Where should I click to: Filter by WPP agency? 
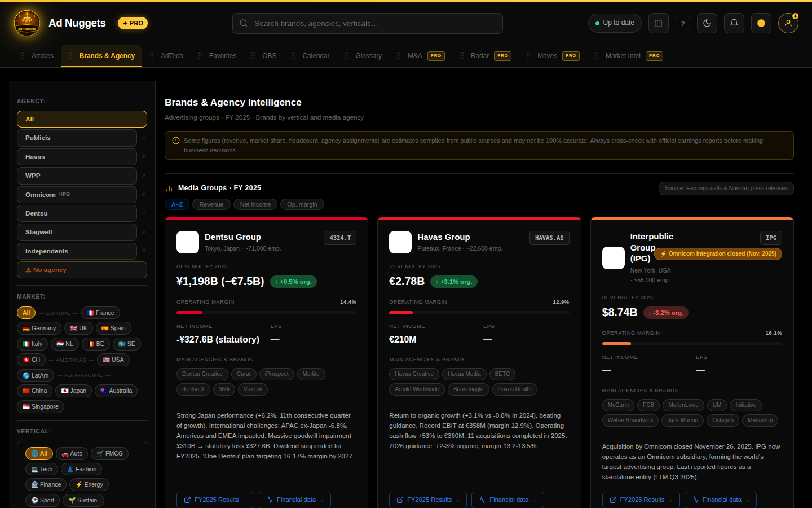(77, 176)
